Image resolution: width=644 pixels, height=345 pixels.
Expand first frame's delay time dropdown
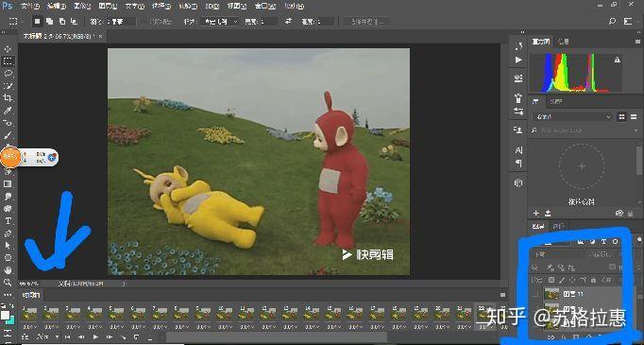tap(29, 327)
